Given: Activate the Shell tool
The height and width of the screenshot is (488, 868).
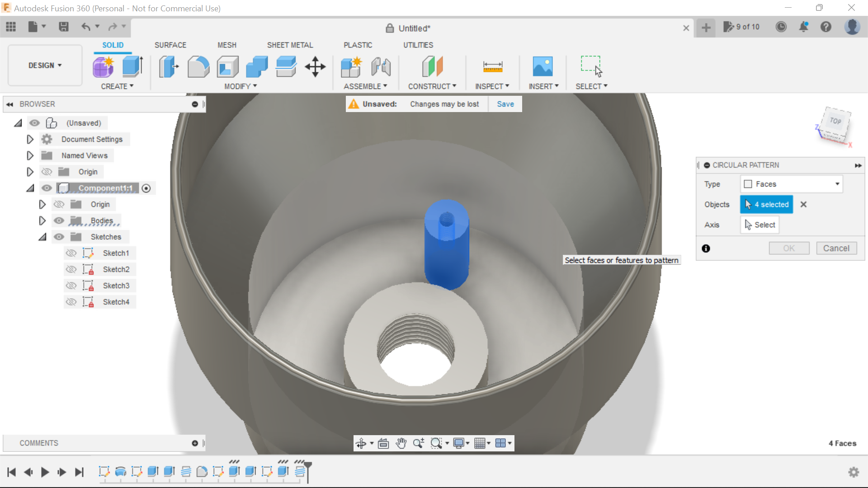Looking at the screenshot, I should (x=227, y=66).
